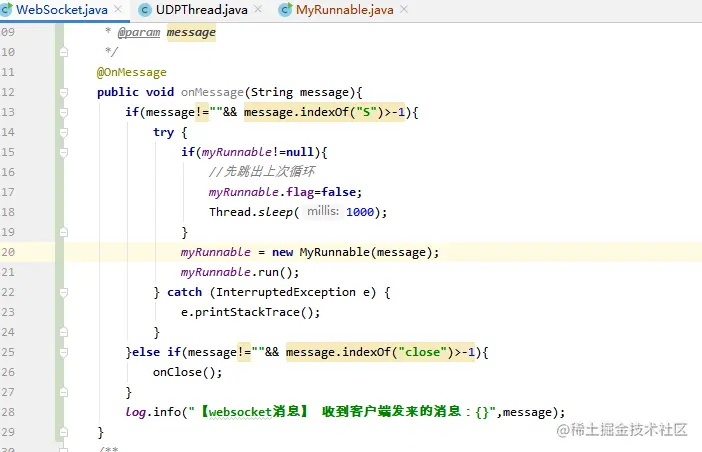This screenshot has height=452, width=702.
Task: Click fold end marker at line 29
Action: pos(64,432)
